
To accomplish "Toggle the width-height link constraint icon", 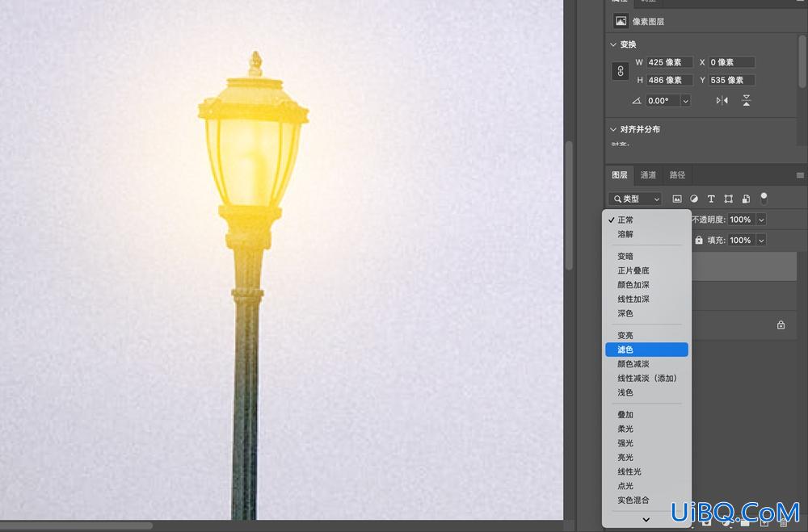I will click(621, 71).
